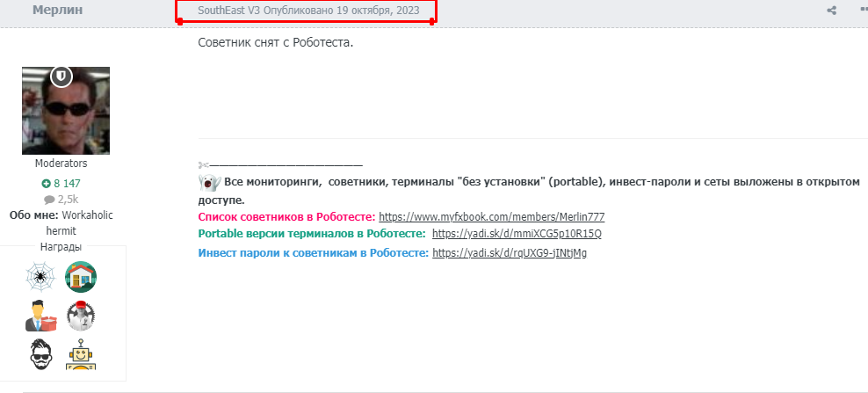Image resolution: width=868 pixels, height=393 pixels.
Task: Click the 8 147 reputation count
Action: (x=67, y=183)
